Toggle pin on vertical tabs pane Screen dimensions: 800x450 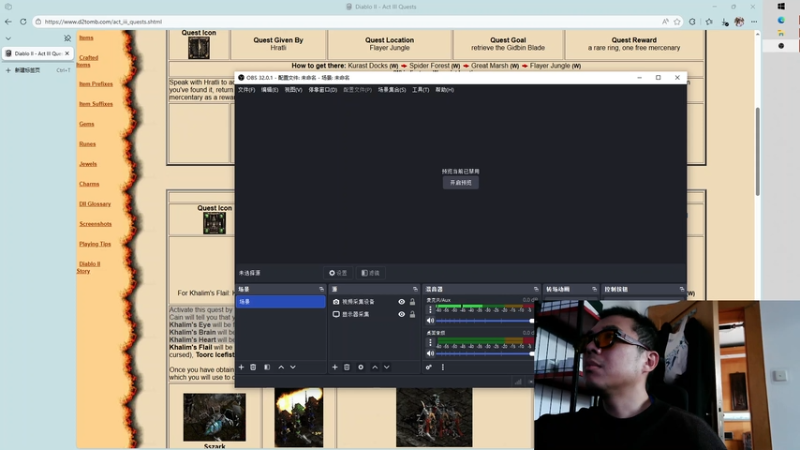click(x=67, y=38)
